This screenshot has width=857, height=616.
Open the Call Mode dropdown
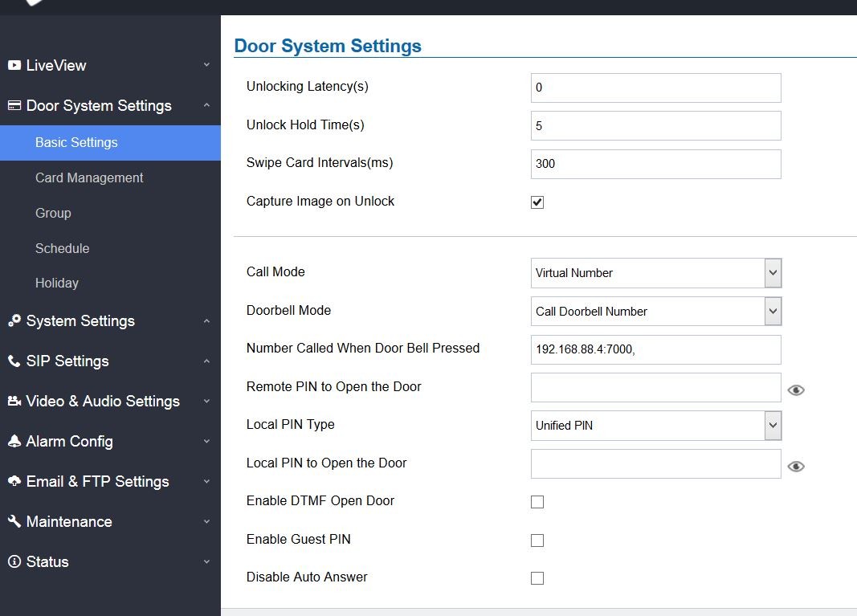[x=655, y=273]
